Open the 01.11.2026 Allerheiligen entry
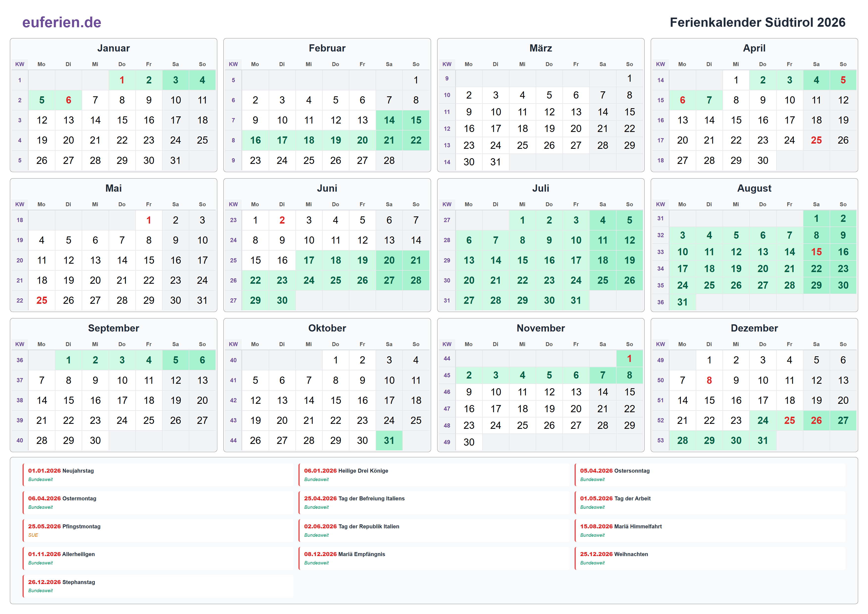868x614 pixels. point(158,558)
